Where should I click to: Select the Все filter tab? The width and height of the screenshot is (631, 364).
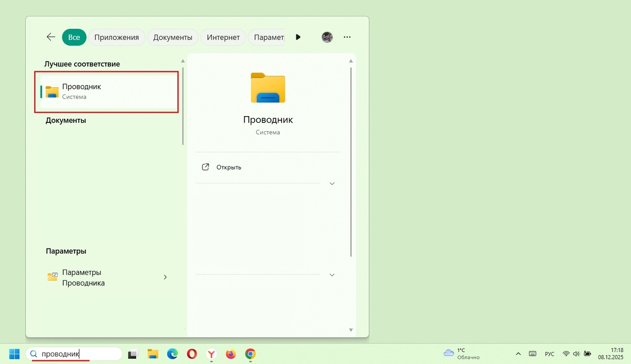pos(74,37)
